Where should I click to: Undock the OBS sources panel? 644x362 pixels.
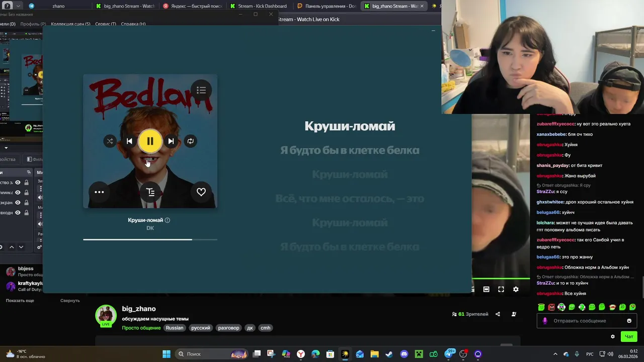[x=29, y=172]
